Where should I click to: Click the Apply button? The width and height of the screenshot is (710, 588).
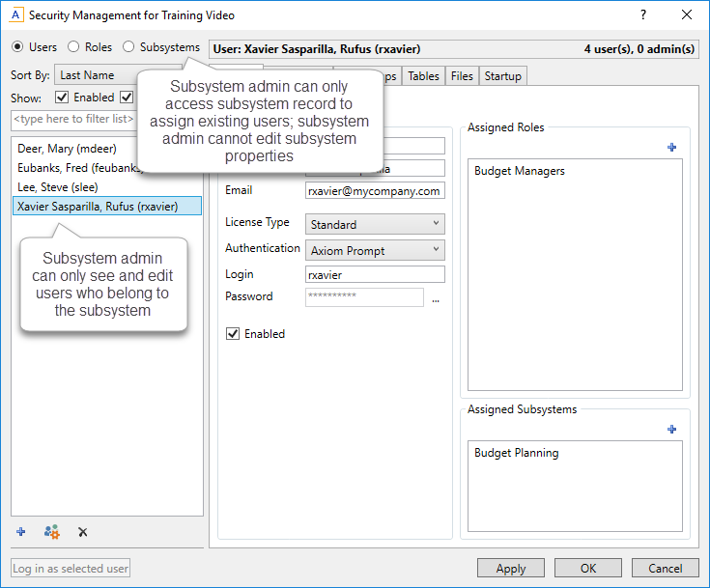pos(511,569)
